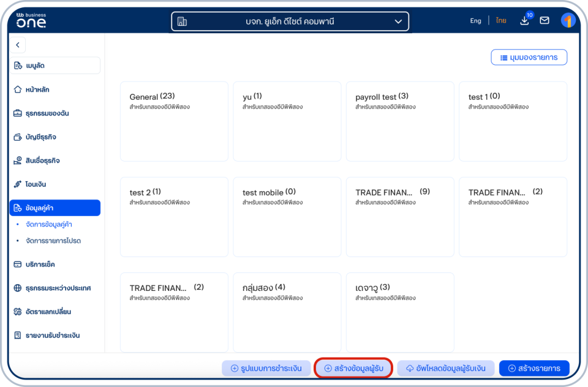588x387 pixels.
Task: Expand the บริการเช็ค sidebar menu
Action: tap(55, 265)
